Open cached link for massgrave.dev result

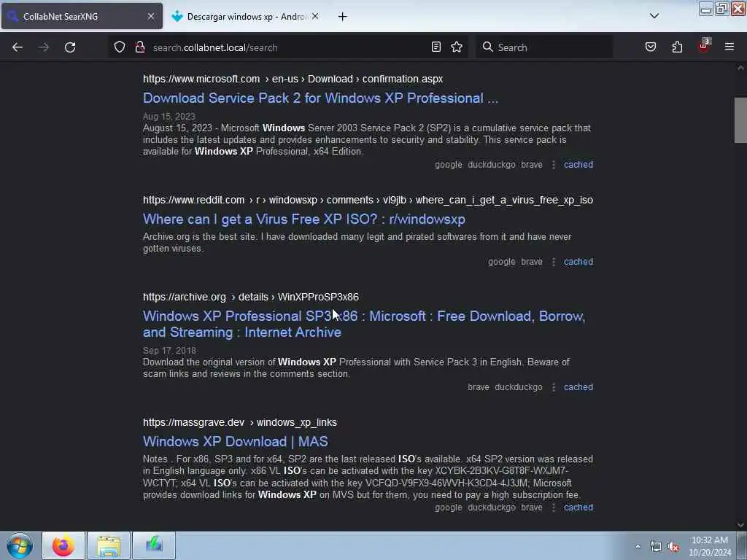[578, 507]
